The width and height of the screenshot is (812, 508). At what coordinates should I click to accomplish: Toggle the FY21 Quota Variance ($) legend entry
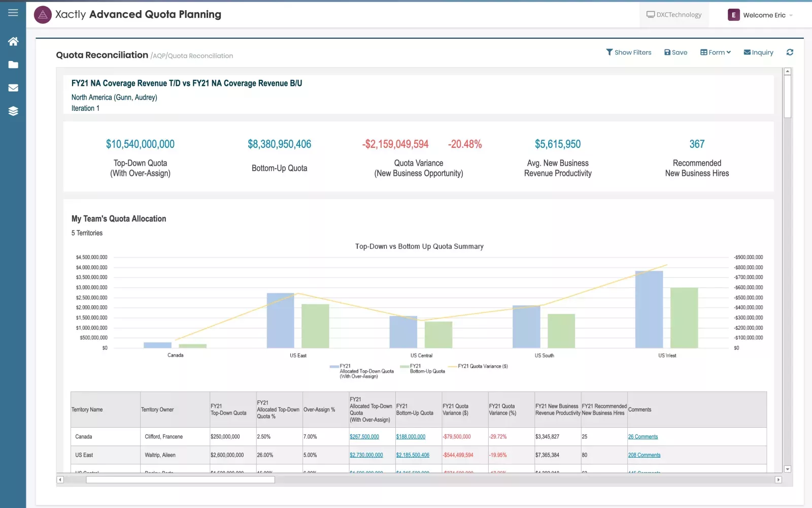pyautogui.click(x=478, y=366)
